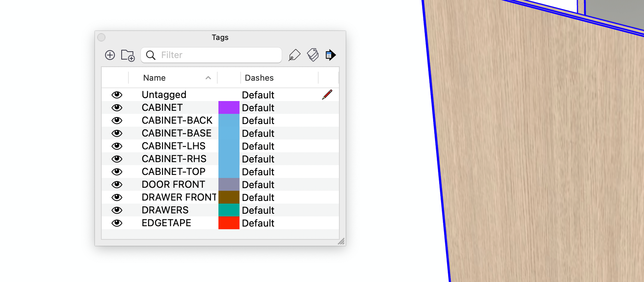Click the magnifier search icon
Viewport: 644px width, 282px height.
point(151,55)
